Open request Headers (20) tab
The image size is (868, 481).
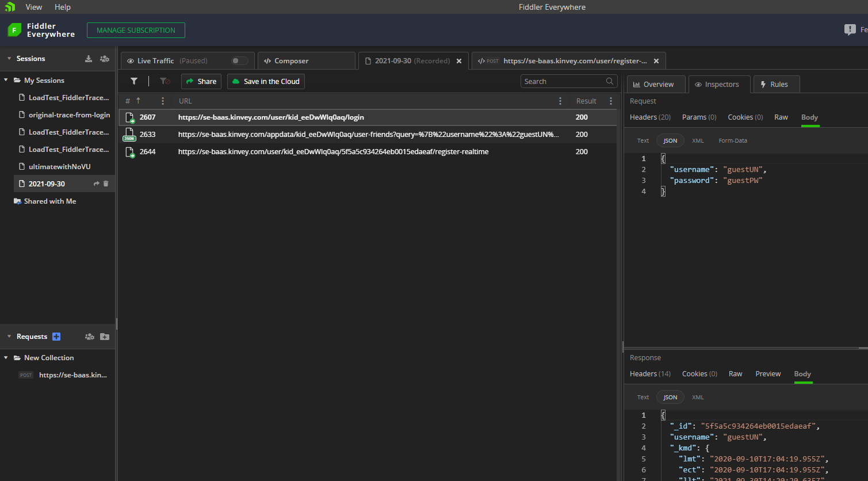[x=650, y=117]
